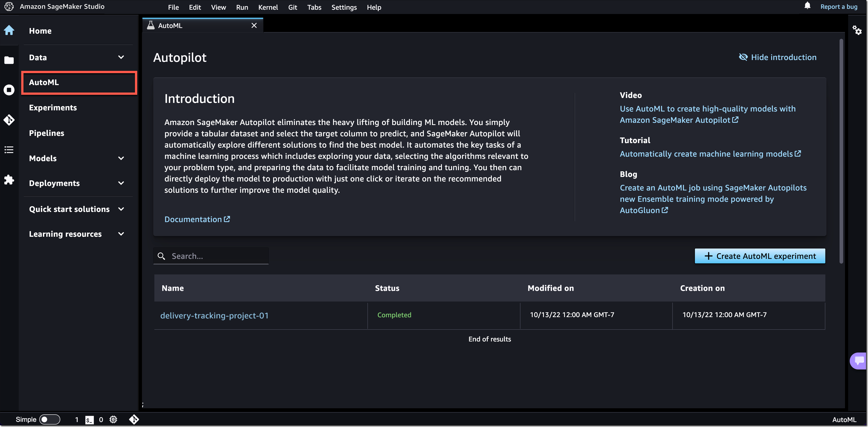The image size is (868, 427).
Task: Click Create AutoML experiment button
Action: (x=760, y=255)
